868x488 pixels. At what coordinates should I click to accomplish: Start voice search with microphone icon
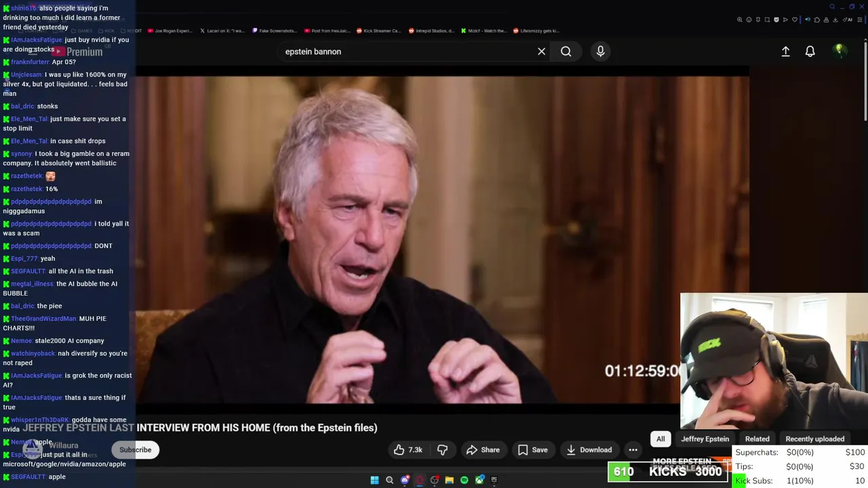(x=600, y=52)
